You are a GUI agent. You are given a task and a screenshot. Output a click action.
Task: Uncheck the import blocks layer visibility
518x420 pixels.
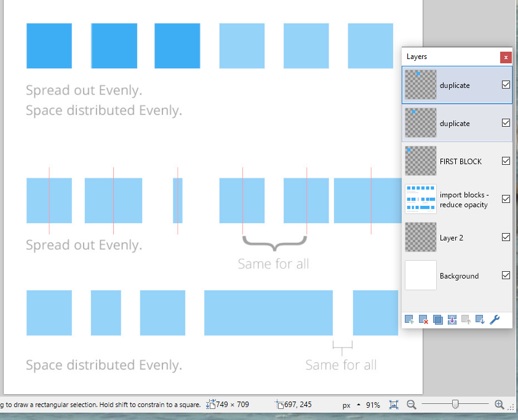pos(506,199)
